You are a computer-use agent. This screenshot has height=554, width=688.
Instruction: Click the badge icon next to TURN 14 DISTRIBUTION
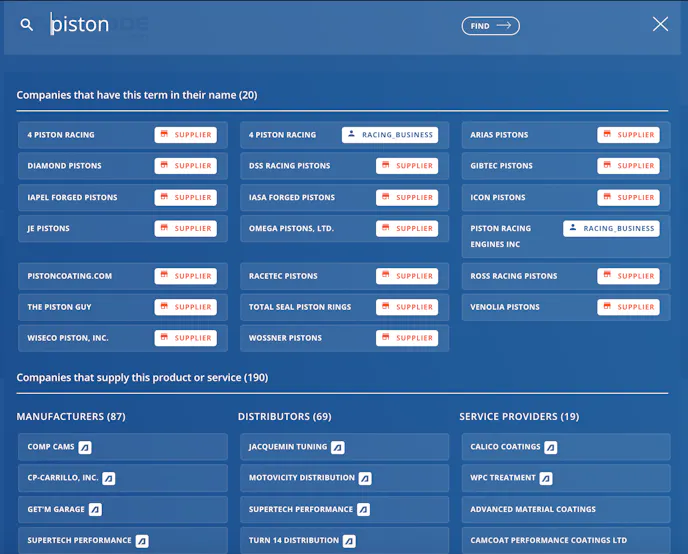click(x=349, y=541)
